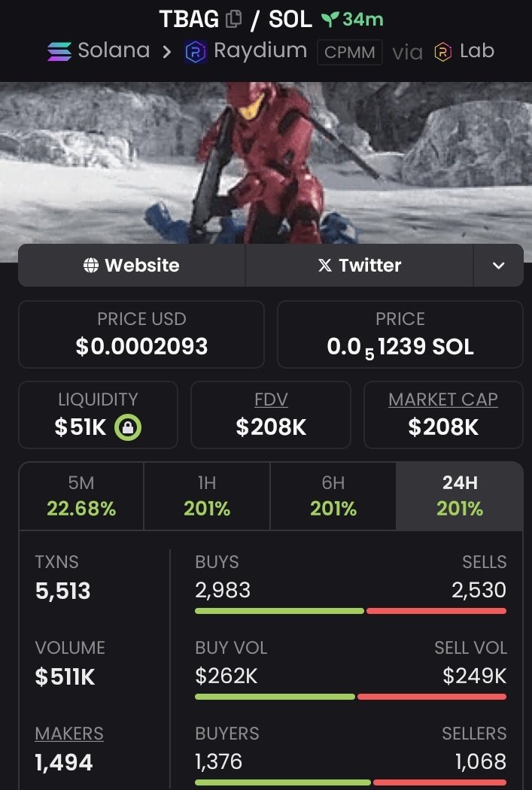Click the underlined FDV label

(271, 400)
